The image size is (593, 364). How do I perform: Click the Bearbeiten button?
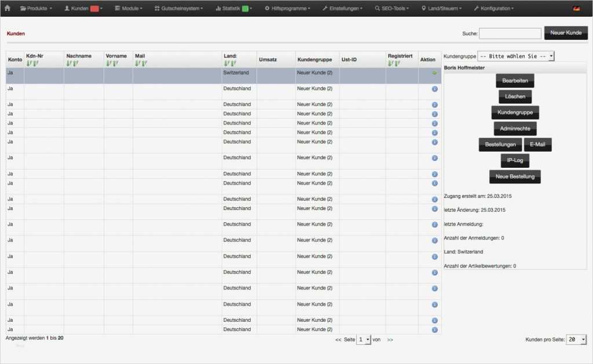[x=515, y=80]
